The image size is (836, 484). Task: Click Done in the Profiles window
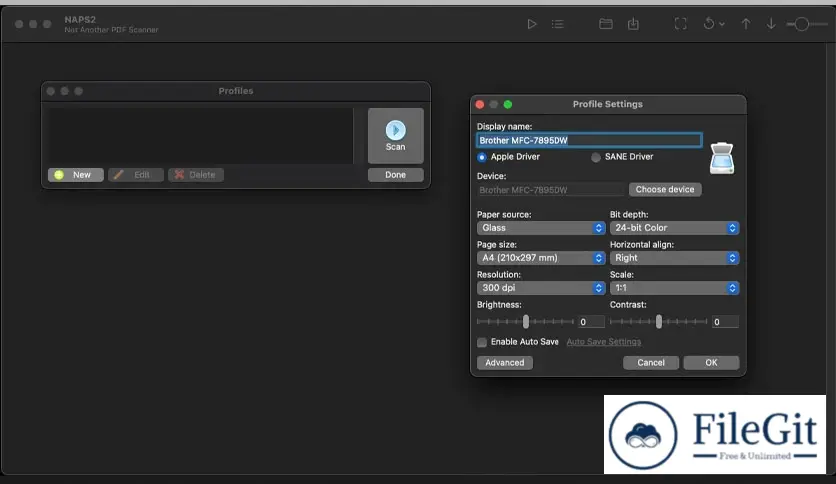click(396, 175)
